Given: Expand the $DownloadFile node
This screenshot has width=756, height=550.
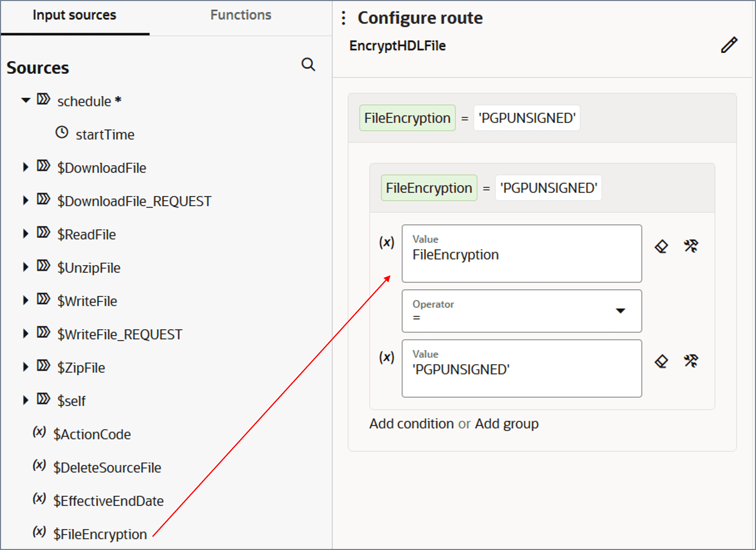Looking at the screenshot, I should point(26,167).
